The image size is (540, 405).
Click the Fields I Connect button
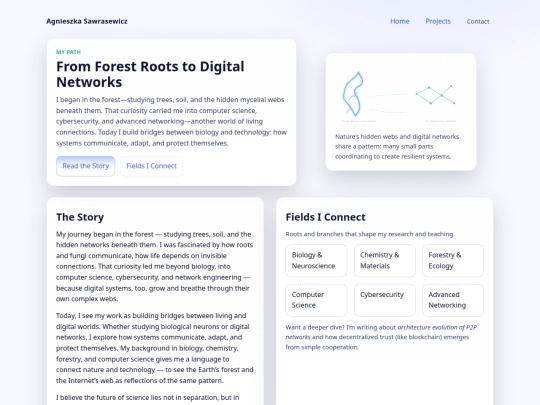152,166
